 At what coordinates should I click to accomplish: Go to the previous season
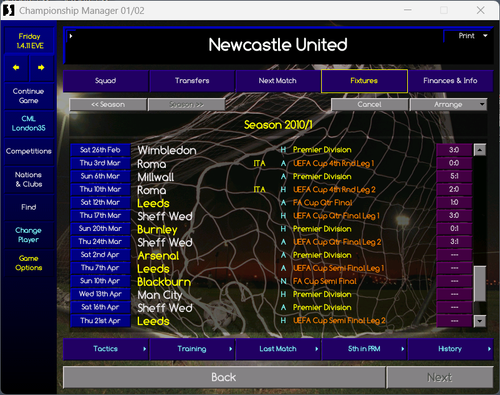pyautogui.click(x=108, y=104)
